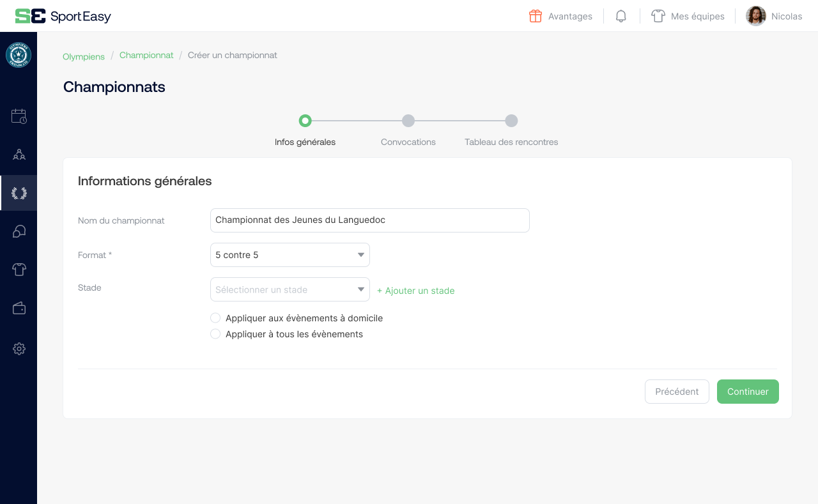Open the 'Sélectionner un stade' dropdown
Screen dimensions: 818x504
(289, 289)
